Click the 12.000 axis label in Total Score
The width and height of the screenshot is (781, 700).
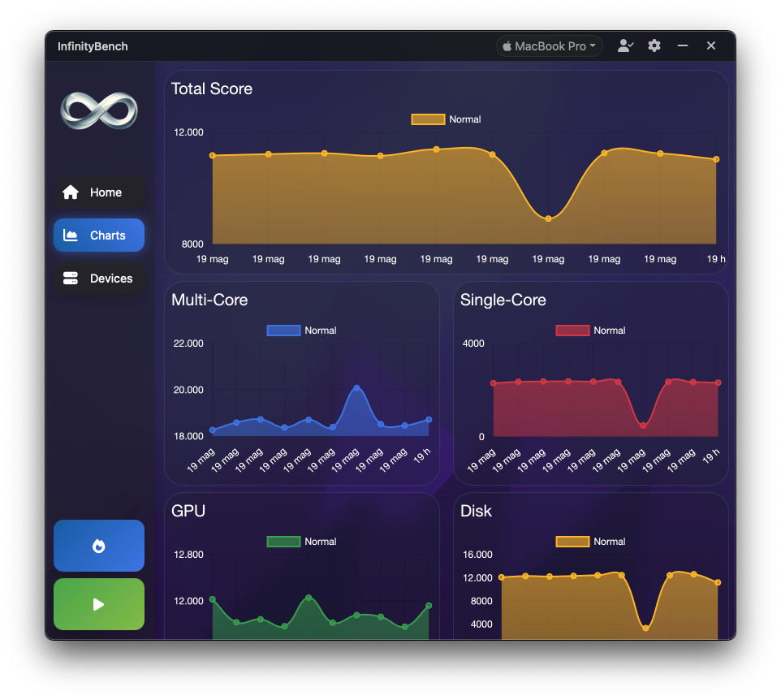[188, 132]
